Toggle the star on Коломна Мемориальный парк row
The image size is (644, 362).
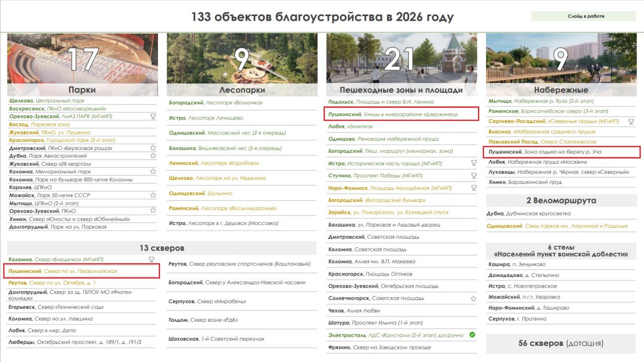[153, 172]
